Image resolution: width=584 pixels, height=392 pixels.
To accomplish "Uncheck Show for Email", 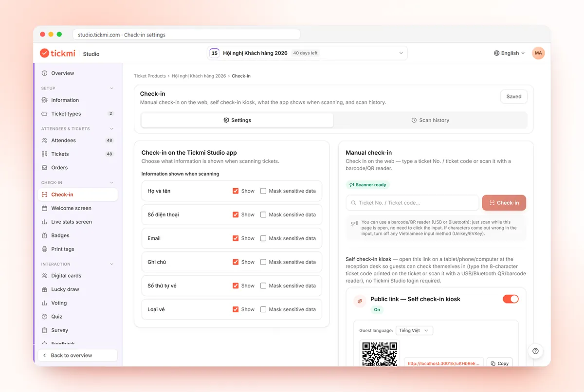I will pyautogui.click(x=236, y=238).
